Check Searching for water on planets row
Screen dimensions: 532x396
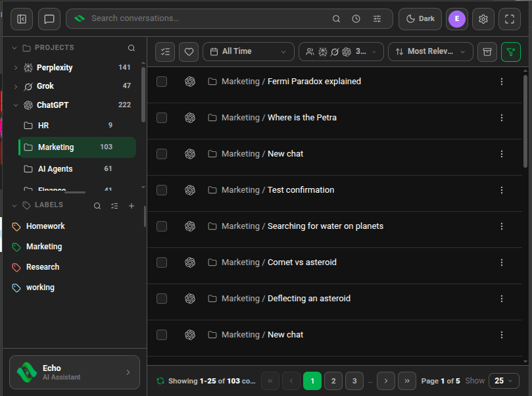162,226
